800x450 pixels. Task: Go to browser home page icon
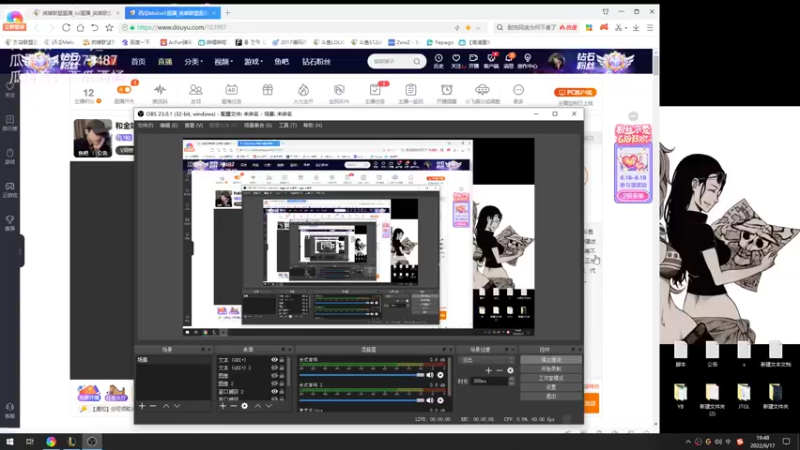pyautogui.click(x=80, y=28)
